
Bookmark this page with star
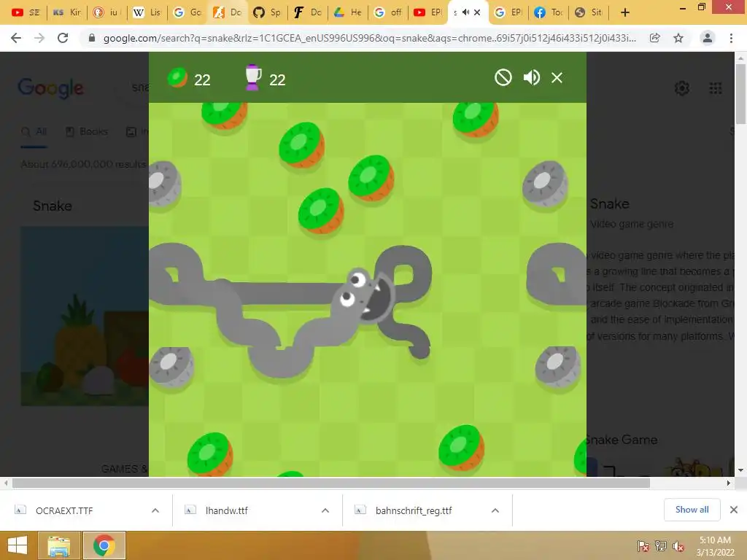678,38
